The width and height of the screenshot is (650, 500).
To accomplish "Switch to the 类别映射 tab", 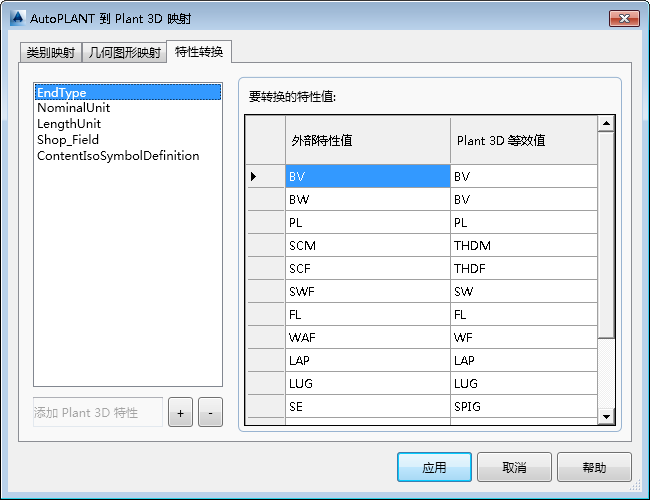I will [x=51, y=53].
